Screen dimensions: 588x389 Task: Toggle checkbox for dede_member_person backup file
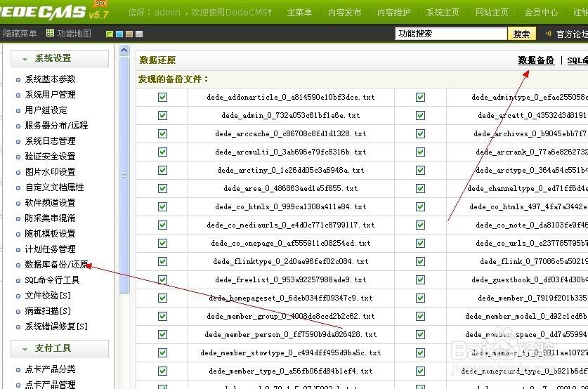click(x=163, y=334)
